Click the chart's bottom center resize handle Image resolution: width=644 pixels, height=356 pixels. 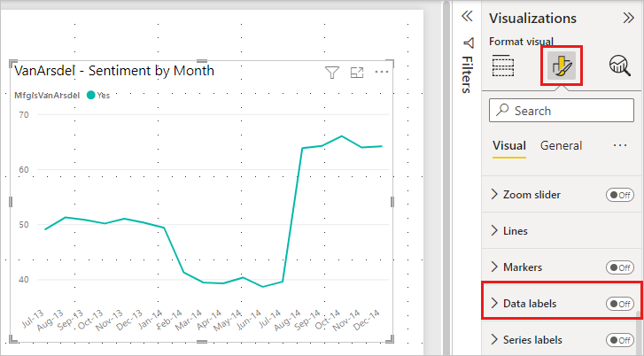[202, 341]
